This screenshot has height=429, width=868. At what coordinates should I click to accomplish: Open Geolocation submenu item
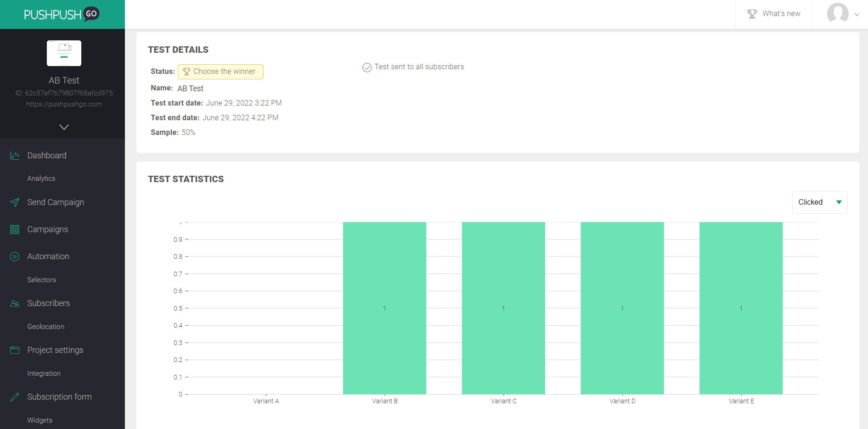coord(46,327)
